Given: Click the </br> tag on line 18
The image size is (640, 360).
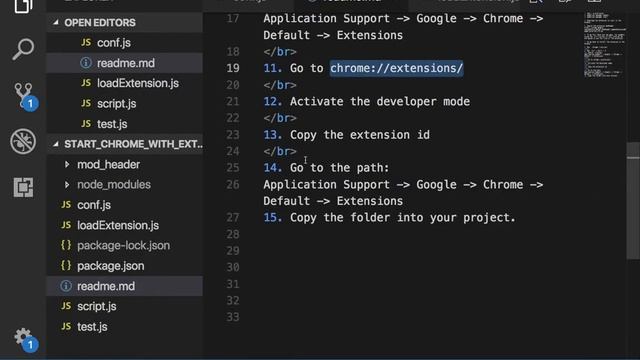Looking at the screenshot, I should coord(280,52).
